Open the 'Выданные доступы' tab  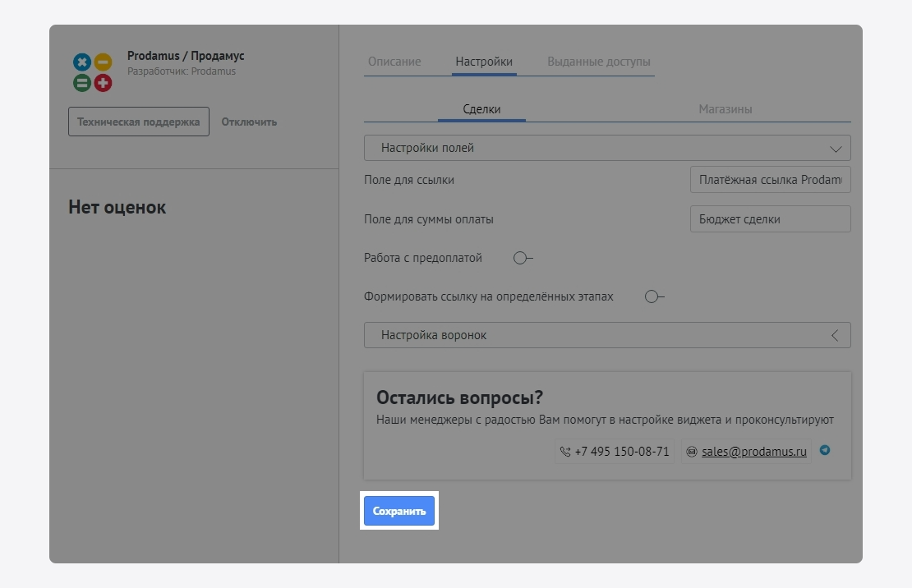click(599, 62)
